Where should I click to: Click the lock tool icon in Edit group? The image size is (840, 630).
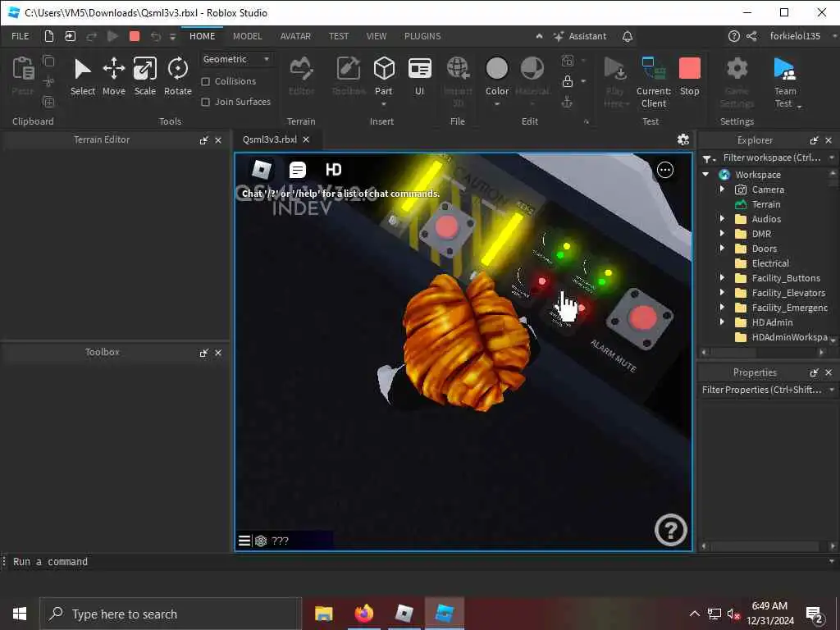pos(568,81)
